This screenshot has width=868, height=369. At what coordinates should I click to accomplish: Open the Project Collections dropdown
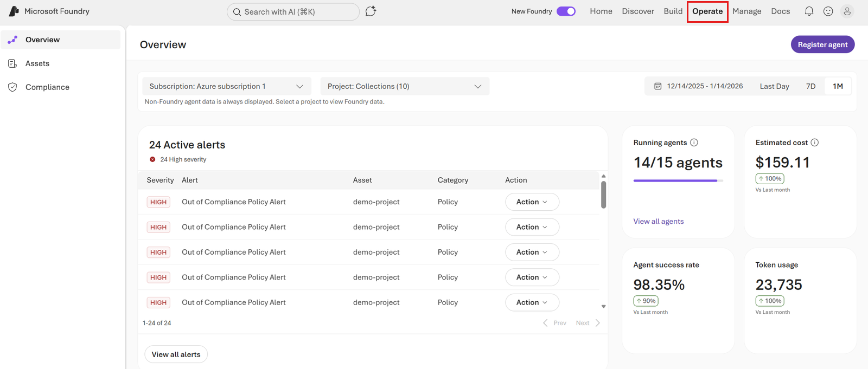(405, 86)
